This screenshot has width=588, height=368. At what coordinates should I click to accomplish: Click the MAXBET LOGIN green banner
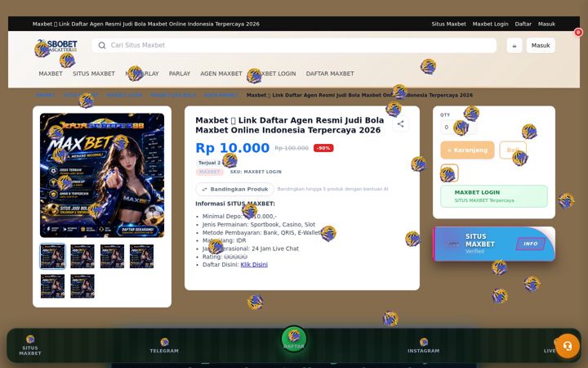[494, 196]
